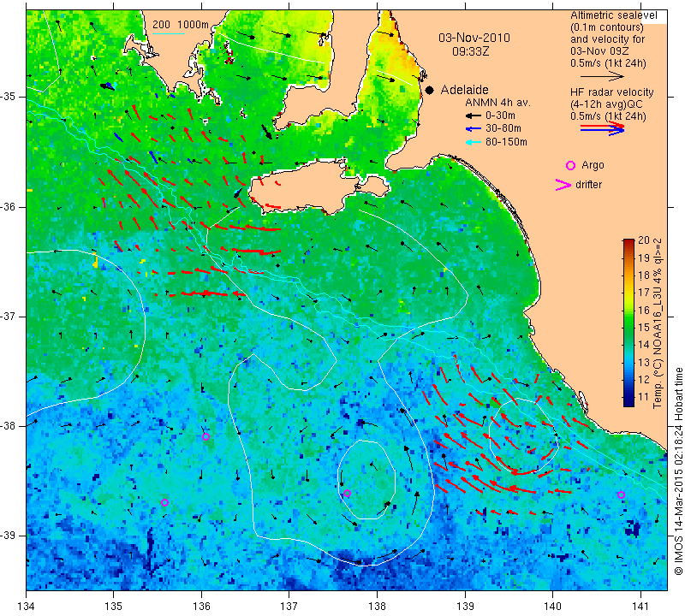This screenshot has height=616, width=685.
Task: Click longitude axis label 138
Action: click(377, 607)
